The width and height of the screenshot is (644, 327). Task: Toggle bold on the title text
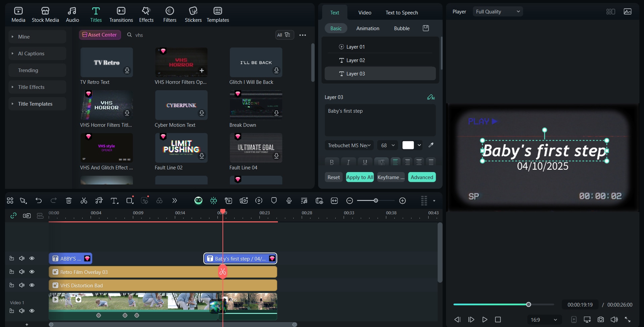pyautogui.click(x=332, y=162)
